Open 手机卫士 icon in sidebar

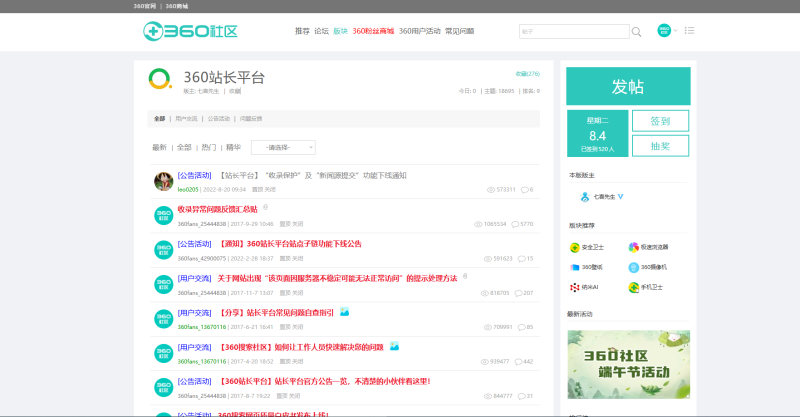[633, 287]
